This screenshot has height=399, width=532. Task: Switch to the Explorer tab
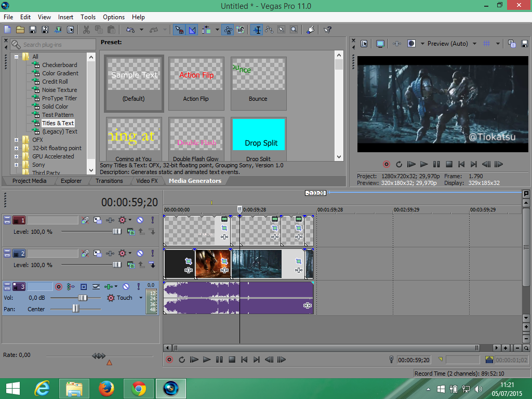pyautogui.click(x=71, y=181)
